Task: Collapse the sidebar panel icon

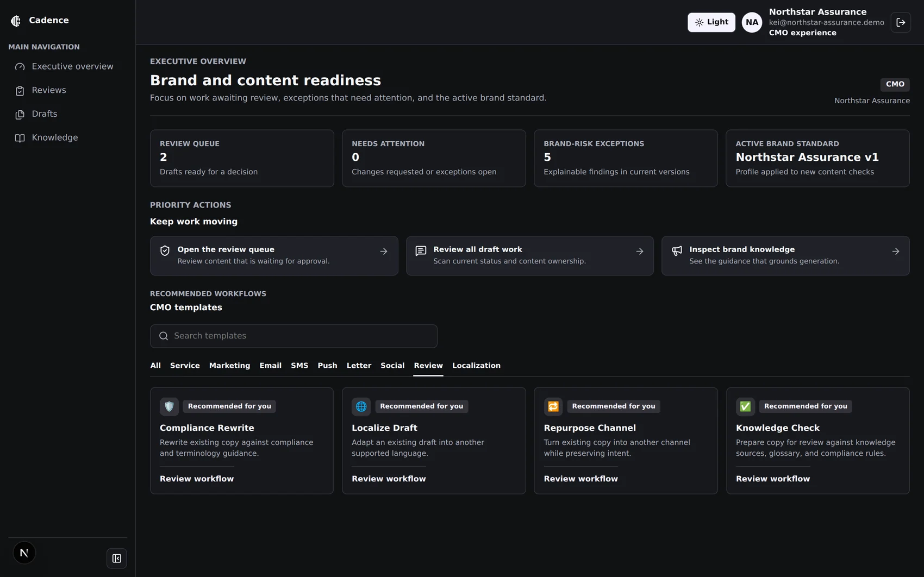Action: tap(117, 559)
